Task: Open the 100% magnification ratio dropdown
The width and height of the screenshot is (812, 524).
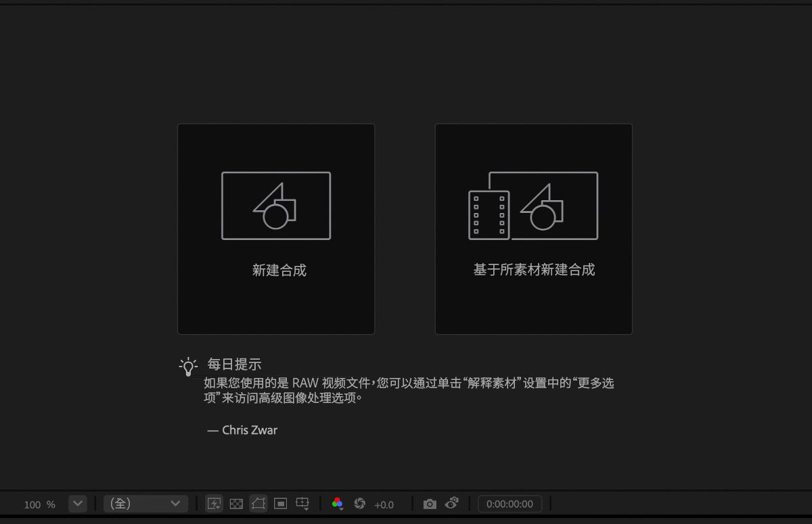Action: [x=76, y=504]
